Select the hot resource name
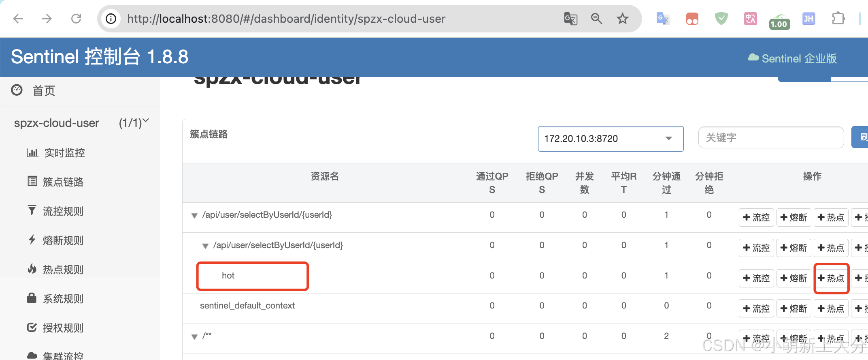 point(228,276)
